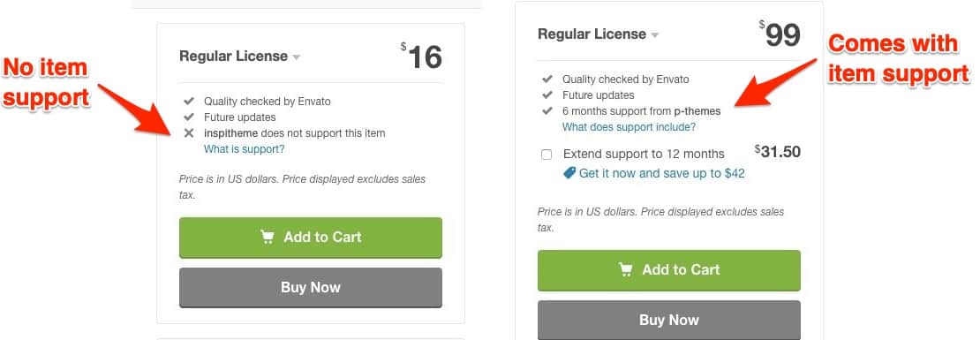Expand the Regular License dropdown in the $99 card

[654, 35]
